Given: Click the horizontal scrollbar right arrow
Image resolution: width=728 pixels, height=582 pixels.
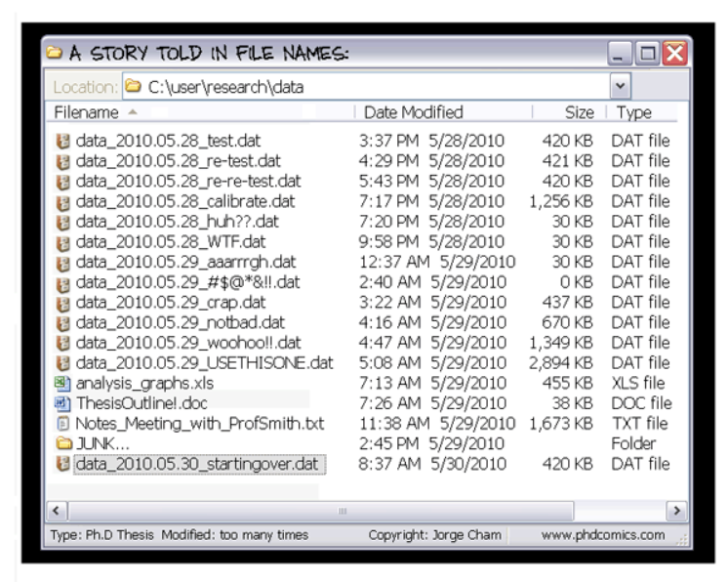Looking at the screenshot, I should 675,510.
